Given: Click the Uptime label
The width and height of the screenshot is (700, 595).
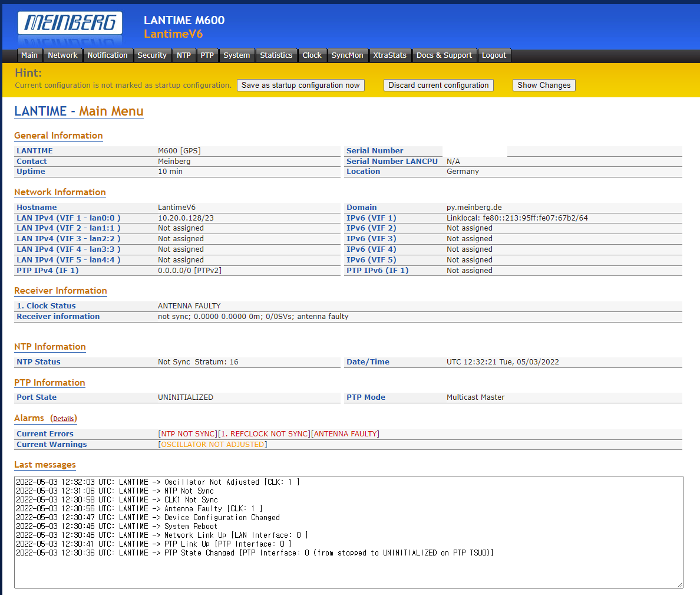Looking at the screenshot, I should coord(31,172).
